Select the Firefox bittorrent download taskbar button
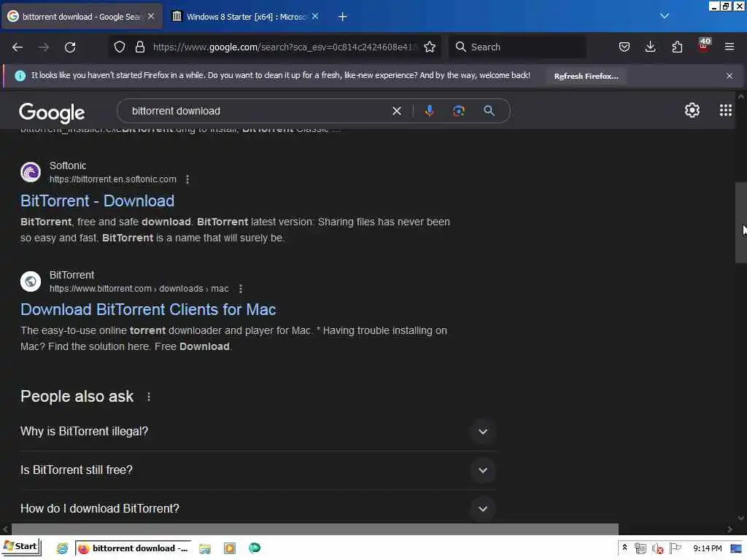The height and width of the screenshot is (560, 747). (133, 548)
